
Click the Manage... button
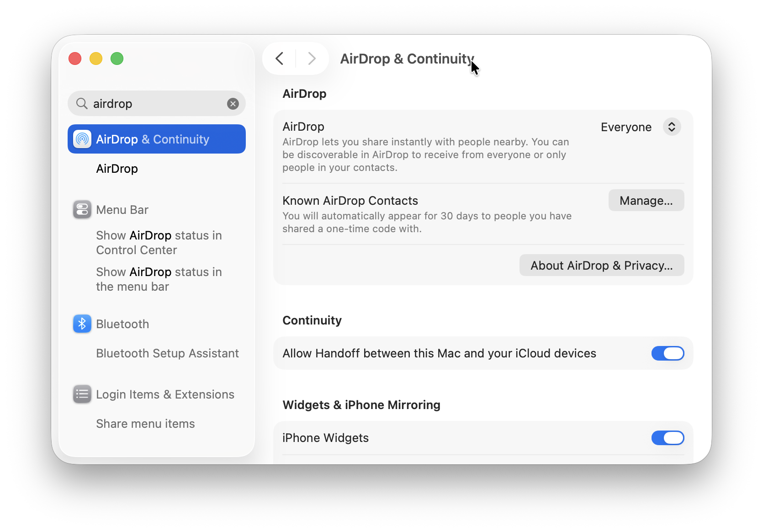pos(646,200)
